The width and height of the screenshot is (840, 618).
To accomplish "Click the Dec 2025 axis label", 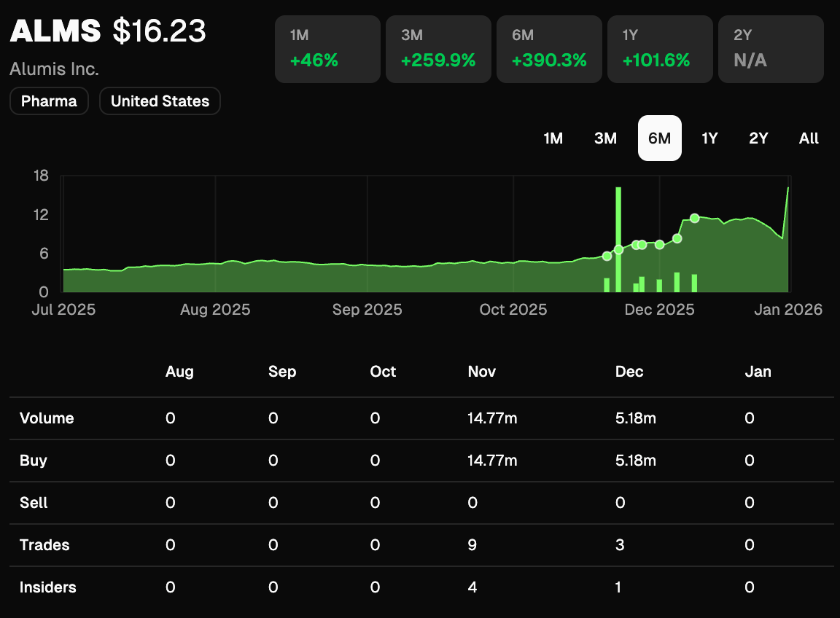I will click(659, 309).
